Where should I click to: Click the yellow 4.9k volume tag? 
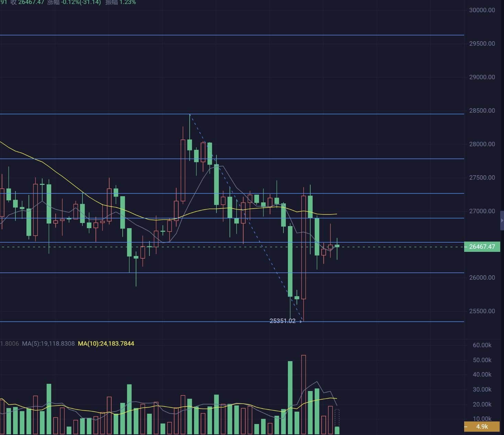482,427
